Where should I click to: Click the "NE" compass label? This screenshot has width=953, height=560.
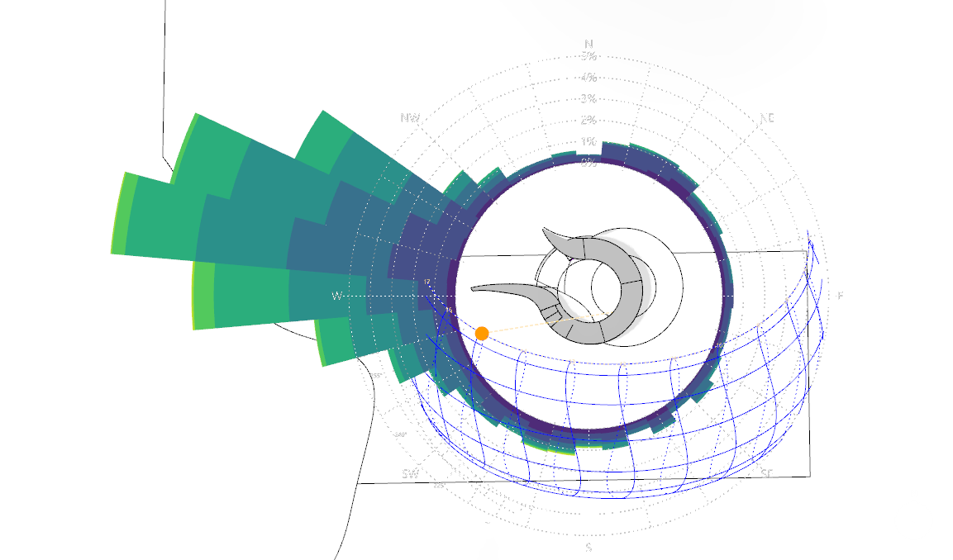[767, 118]
